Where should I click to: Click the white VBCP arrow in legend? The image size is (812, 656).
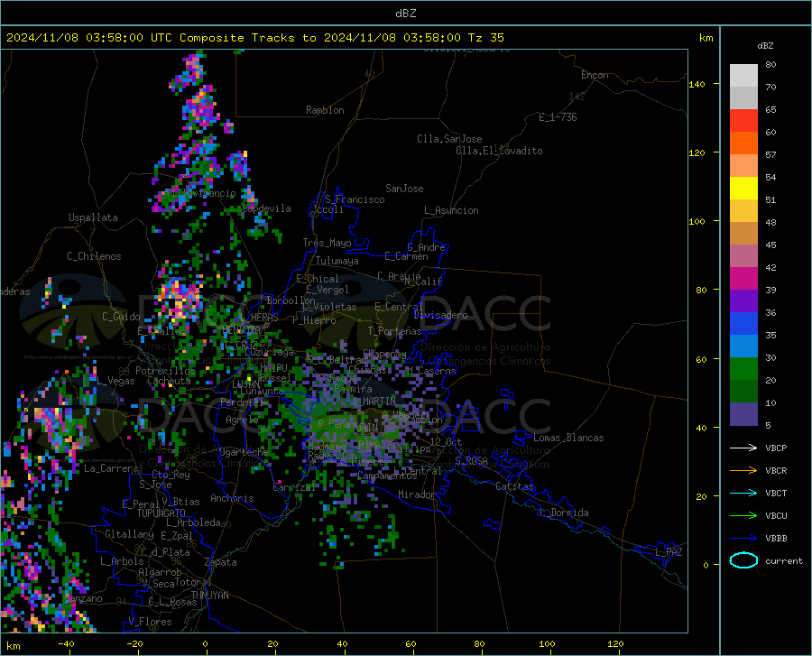[743, 448]
